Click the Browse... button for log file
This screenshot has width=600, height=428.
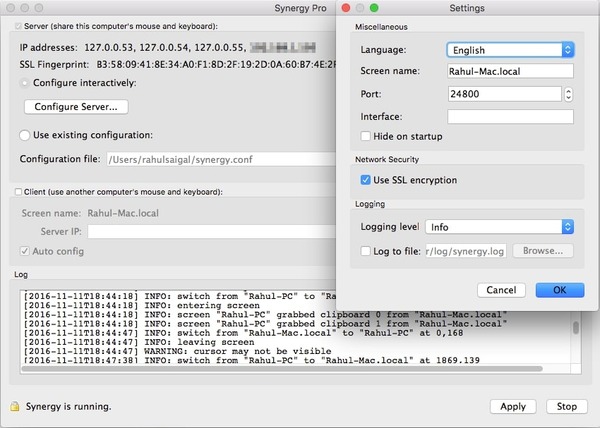pyautogui.click(x=543, y=251)
